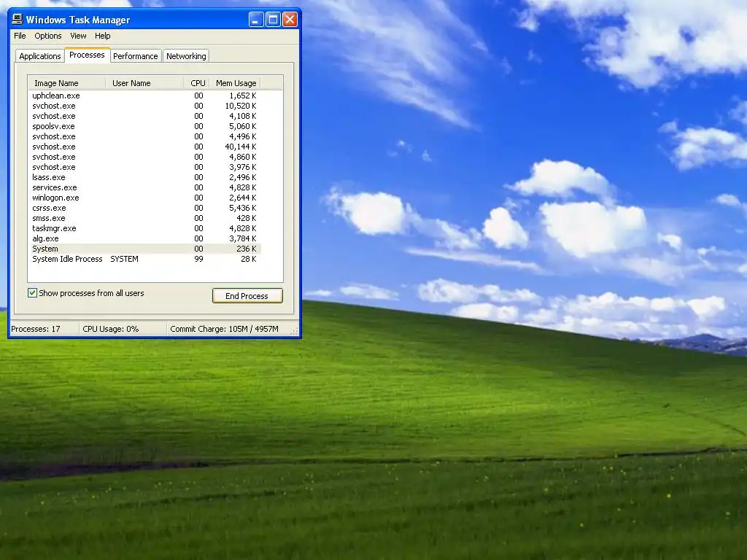The width and height of the screenshot is (747, 560).
Task: Open the Options menu
Action: [x=48, y=36]
